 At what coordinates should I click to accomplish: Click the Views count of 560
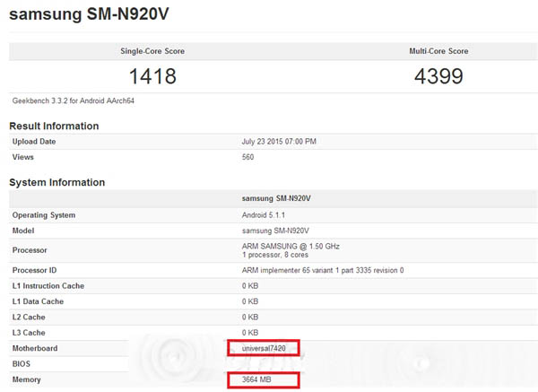pos(248,157)
